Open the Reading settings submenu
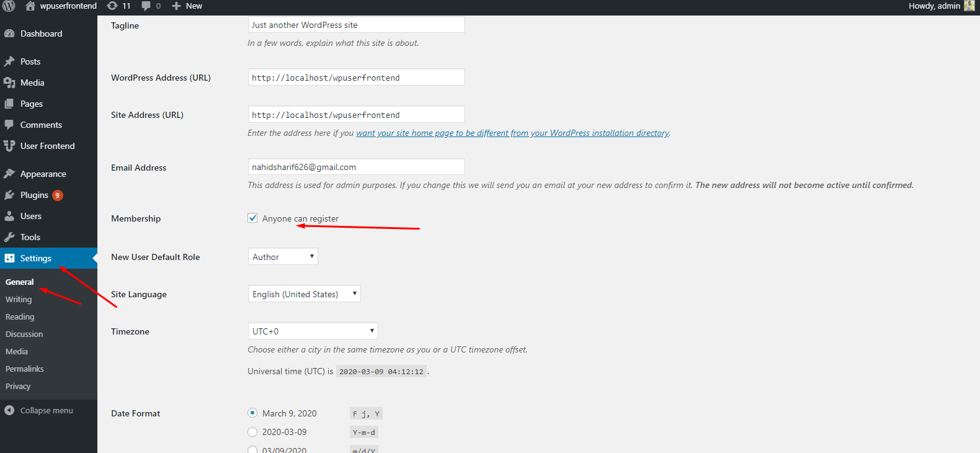980x453 pixels. [20, 316]
